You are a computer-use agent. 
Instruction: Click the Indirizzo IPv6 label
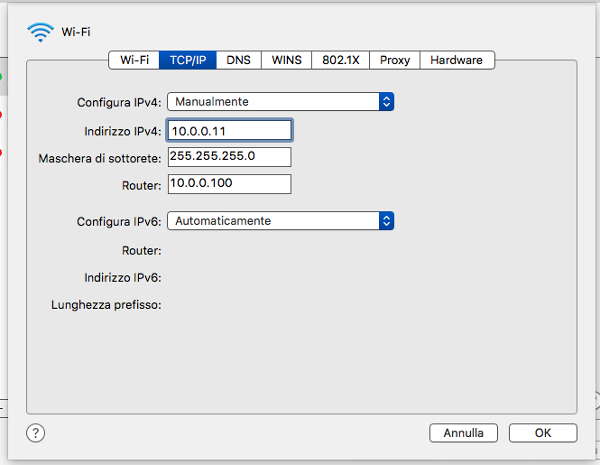pos(123,278)
